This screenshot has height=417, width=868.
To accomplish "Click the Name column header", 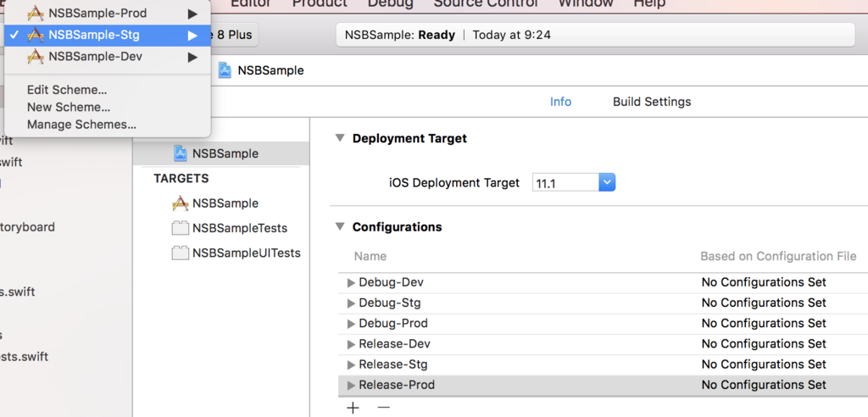I will click(370, 257).
